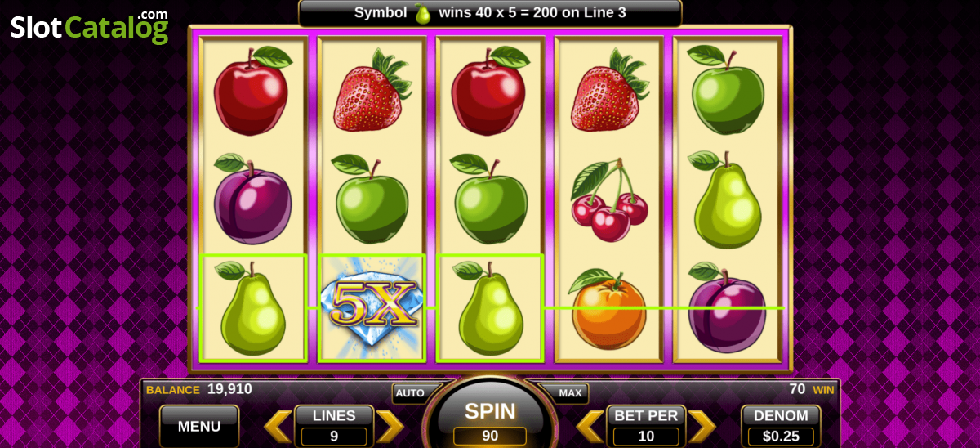Click the orange fruit symbol
980x448 pixels.
[608, 310]
